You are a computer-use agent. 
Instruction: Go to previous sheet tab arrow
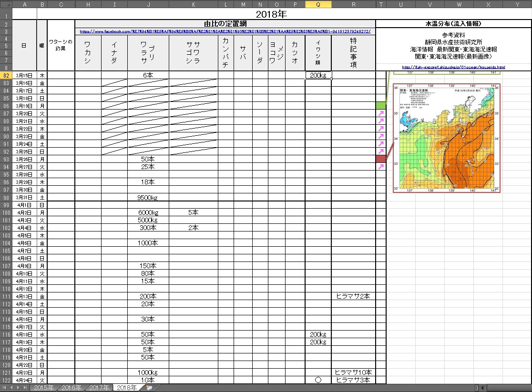point(11,388)
